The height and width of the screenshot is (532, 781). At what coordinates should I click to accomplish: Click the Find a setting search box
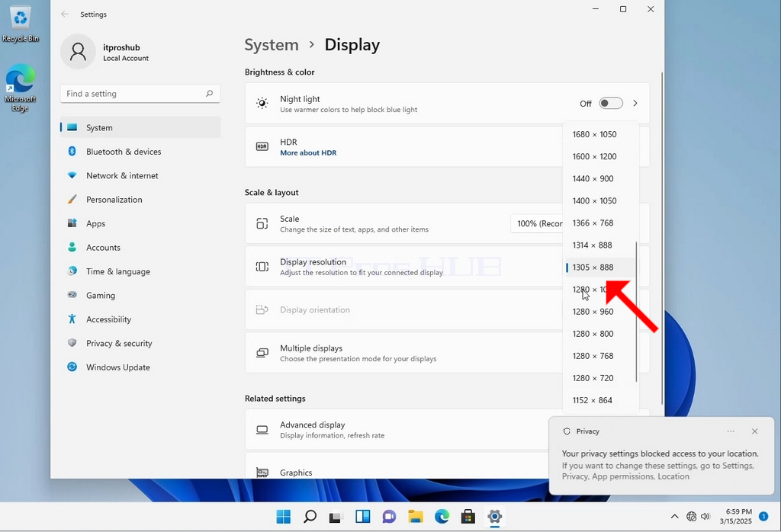(140, 94)
